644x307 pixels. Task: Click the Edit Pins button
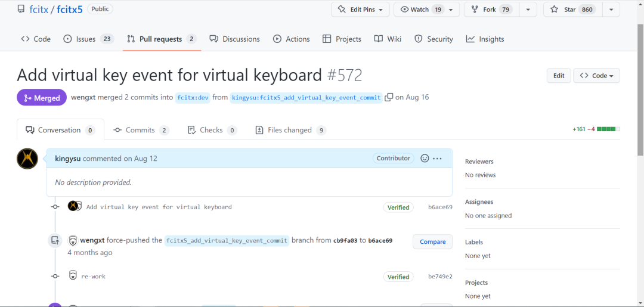(360, 10)
